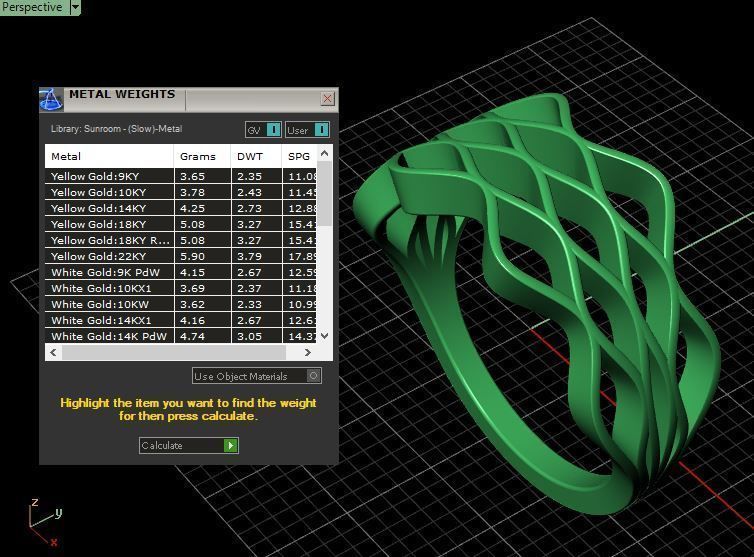Click the table's scroll down arrow

tap(325, 336)
